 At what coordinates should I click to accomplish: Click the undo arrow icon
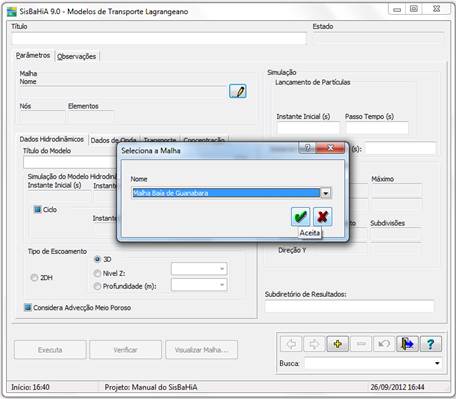pyautogui.click(x=384, y=344)
